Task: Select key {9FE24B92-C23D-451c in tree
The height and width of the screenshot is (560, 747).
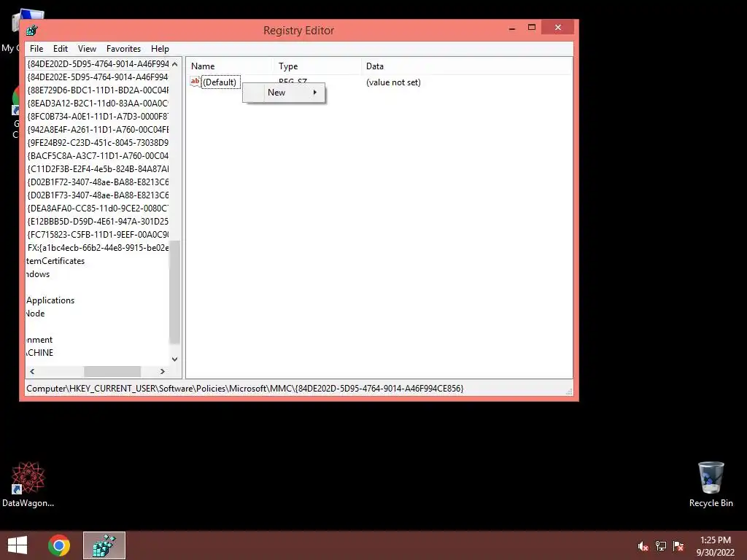Action: [98, 142]
